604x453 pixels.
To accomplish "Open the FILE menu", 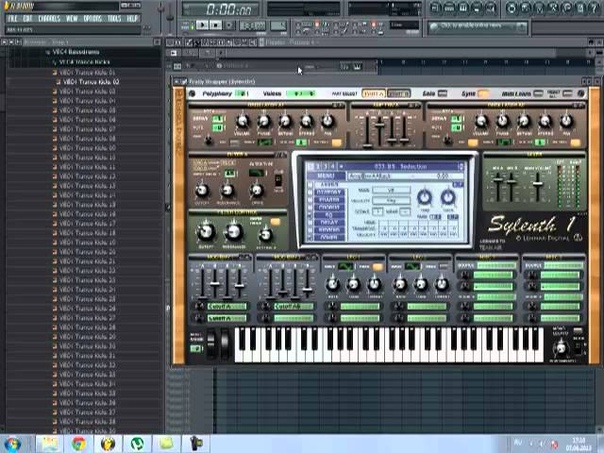I will coord(13,18).
